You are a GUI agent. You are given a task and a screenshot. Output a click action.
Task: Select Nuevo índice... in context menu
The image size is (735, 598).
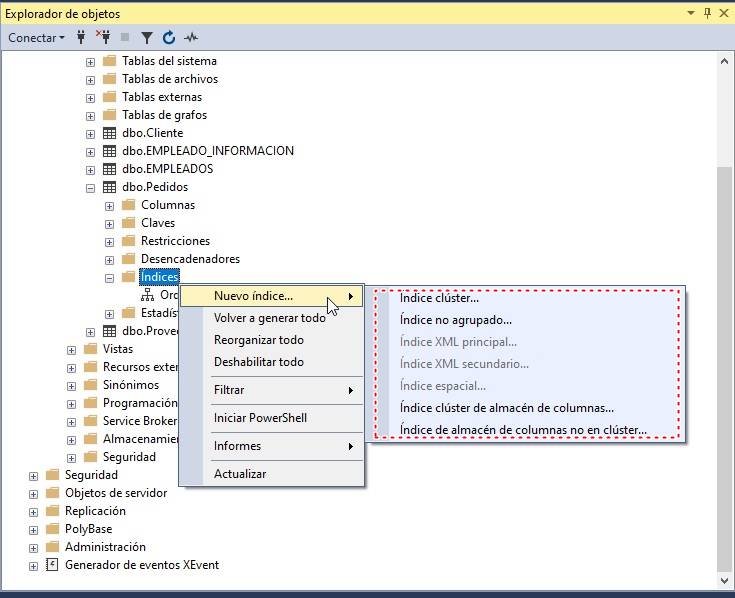(x=271, y=296)
